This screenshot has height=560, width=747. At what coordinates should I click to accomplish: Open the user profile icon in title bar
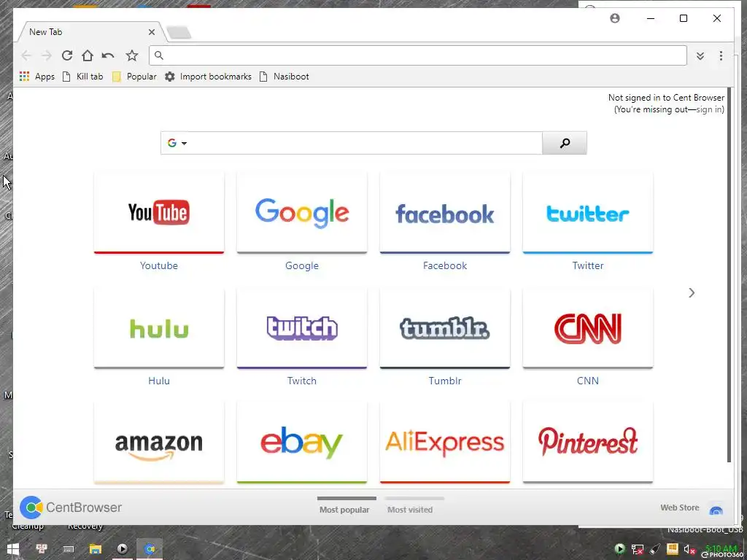click(x=615, y=18)
